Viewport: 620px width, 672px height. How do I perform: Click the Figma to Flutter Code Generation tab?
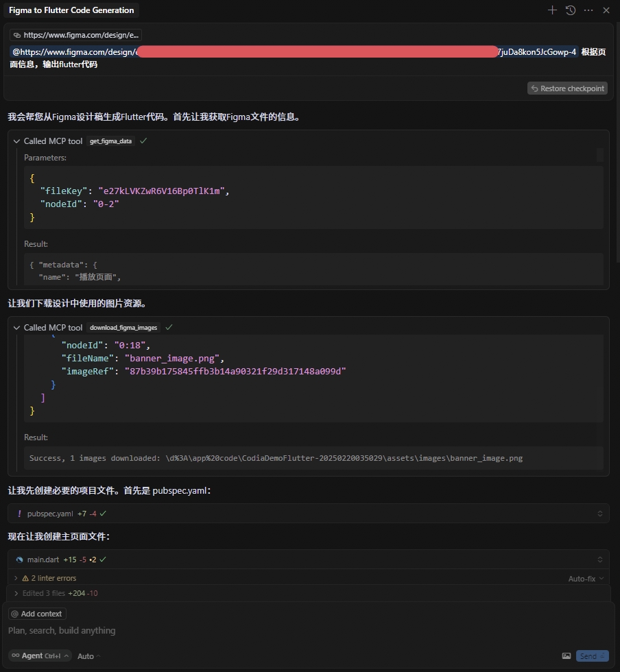71,10
